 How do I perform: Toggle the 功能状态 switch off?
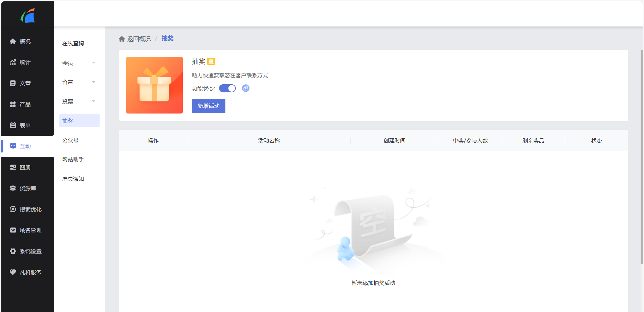coord(227,88)
